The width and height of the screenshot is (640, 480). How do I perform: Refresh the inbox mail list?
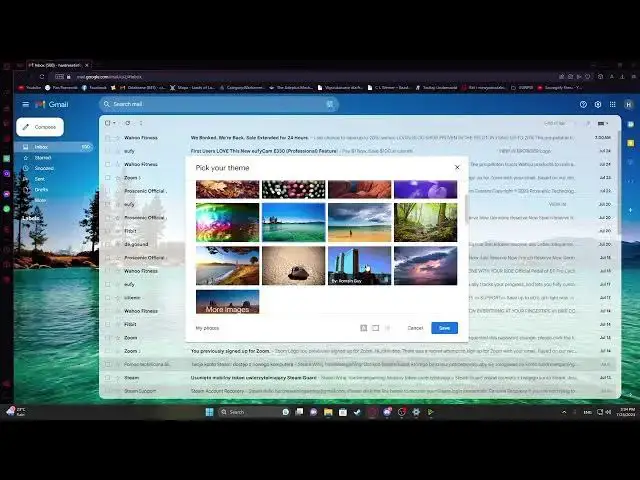(128, 123)
